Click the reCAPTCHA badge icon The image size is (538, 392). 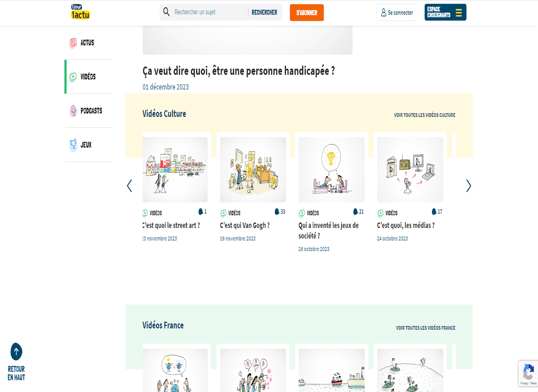528,371
